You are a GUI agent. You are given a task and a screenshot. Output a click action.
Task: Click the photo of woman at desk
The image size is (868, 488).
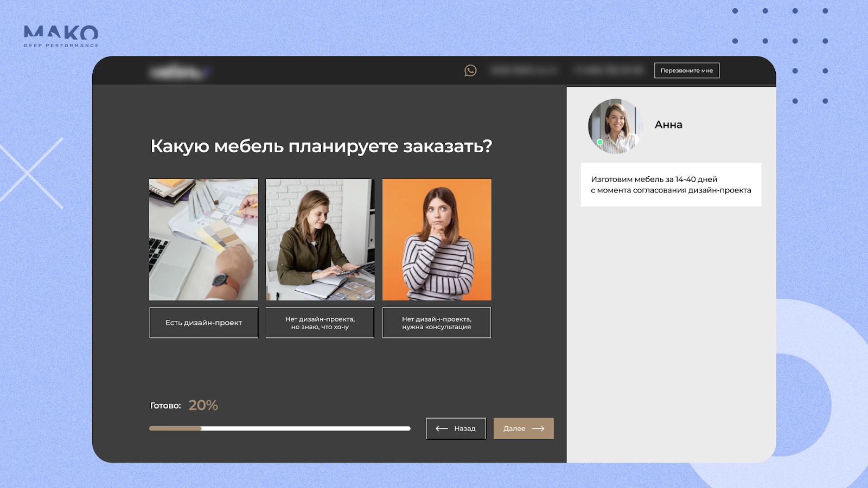320,240
